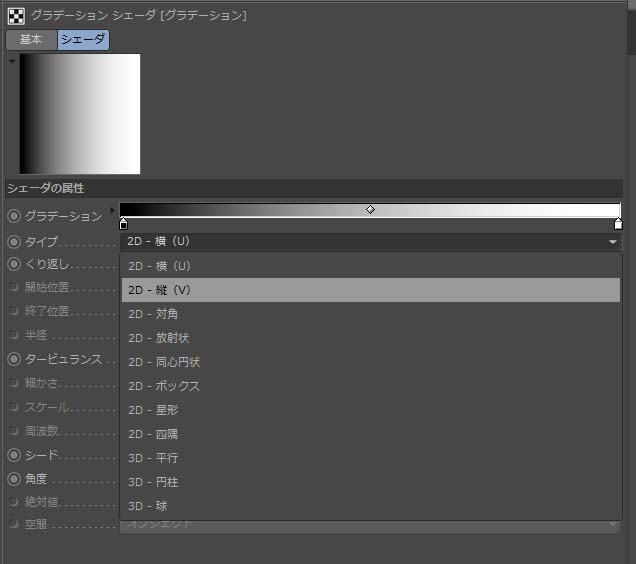636x564 pixels.
Task: Choose 2D - 縦 (V) from list
Action: tap(370, 290)
